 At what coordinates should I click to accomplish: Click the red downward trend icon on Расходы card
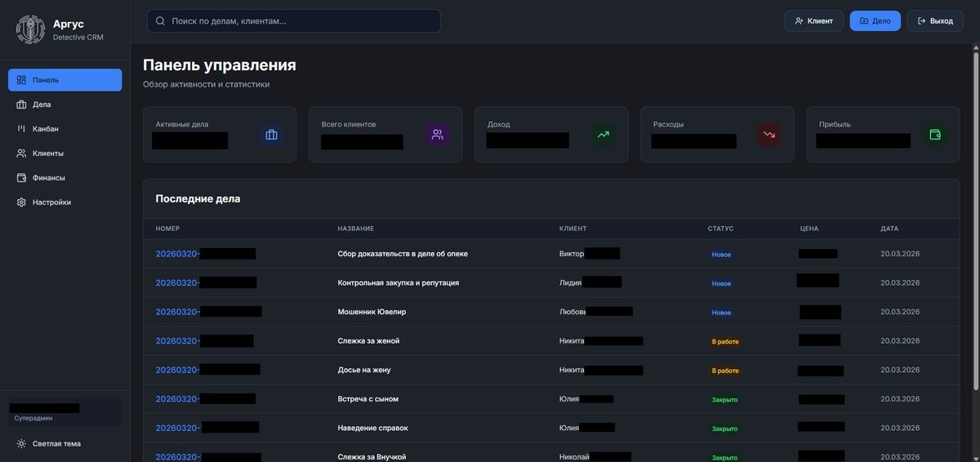tap(768, 135)
